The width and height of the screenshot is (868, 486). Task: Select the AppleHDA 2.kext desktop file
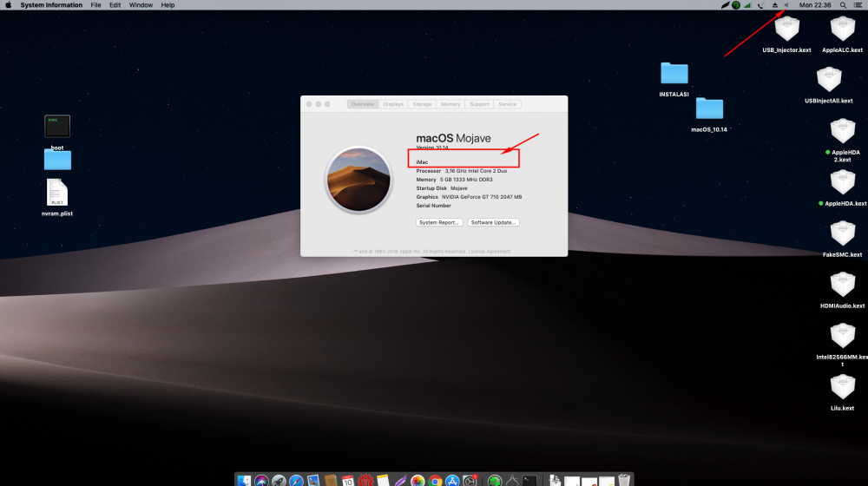coord(843,140)
